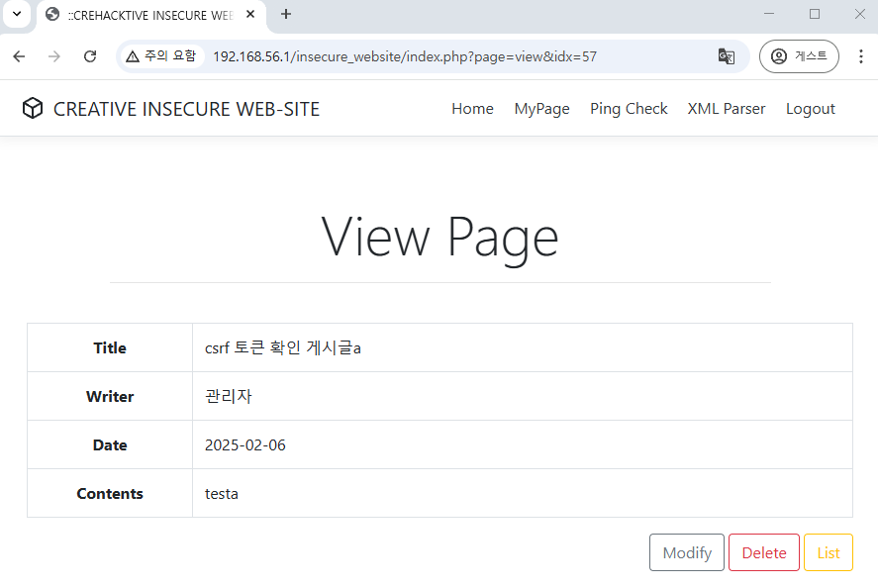Click the address bar URL
Image resolution: width=878 pixels, height=588 pixels.
tap(405, 56)
